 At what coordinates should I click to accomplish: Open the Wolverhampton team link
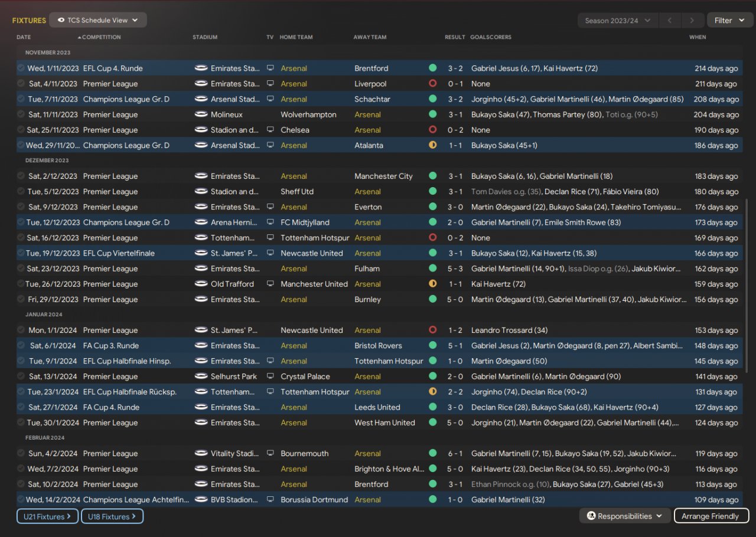308,114
